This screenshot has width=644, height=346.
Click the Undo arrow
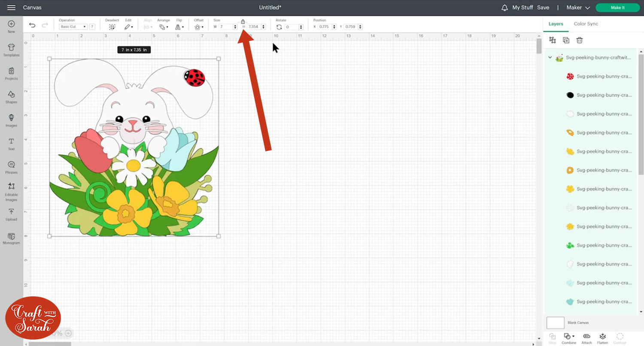pyautogui.click(x=32, y=26)
